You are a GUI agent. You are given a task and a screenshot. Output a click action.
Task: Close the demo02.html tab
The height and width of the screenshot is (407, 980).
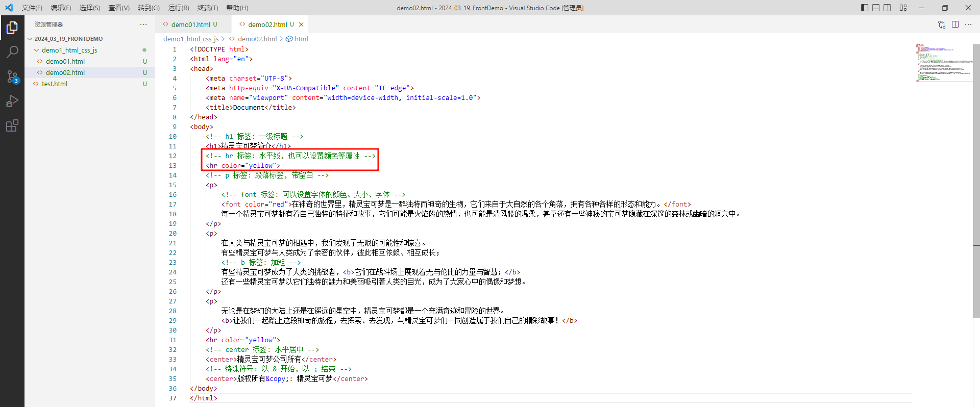tap(301, 24)
